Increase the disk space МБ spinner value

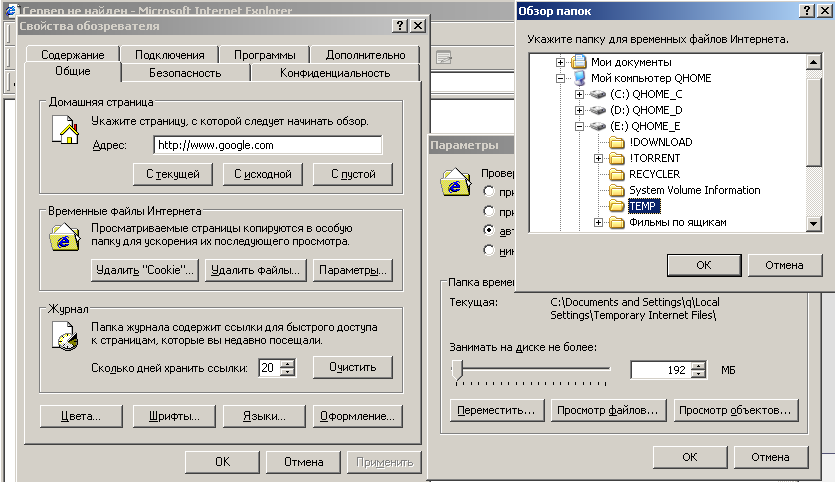[698, 365]
